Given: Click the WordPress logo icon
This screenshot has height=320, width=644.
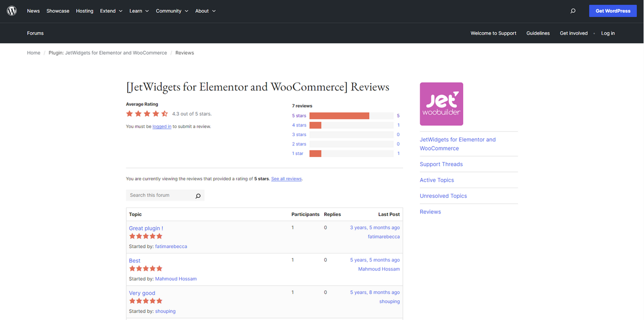Looking at the screenshot, I should 12,11.
